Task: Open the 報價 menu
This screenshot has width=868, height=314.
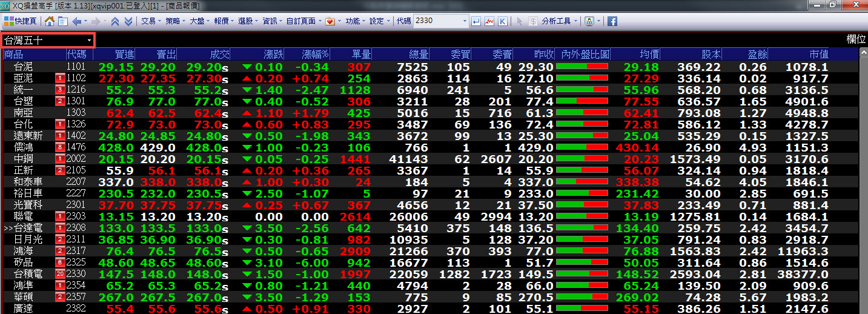Action: coord(224,21)
